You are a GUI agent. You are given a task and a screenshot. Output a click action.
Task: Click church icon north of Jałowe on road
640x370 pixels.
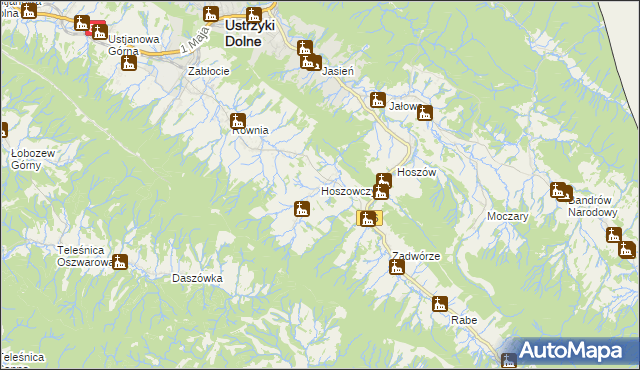378,100
